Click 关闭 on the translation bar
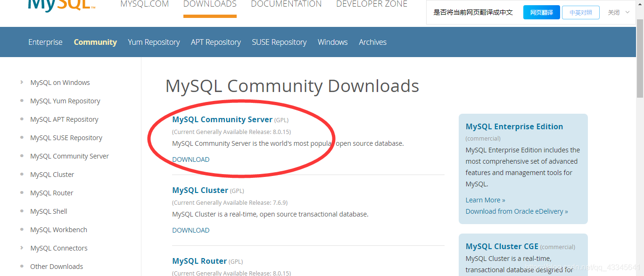The height and width of the screenshot is (276, 644). 614,13
